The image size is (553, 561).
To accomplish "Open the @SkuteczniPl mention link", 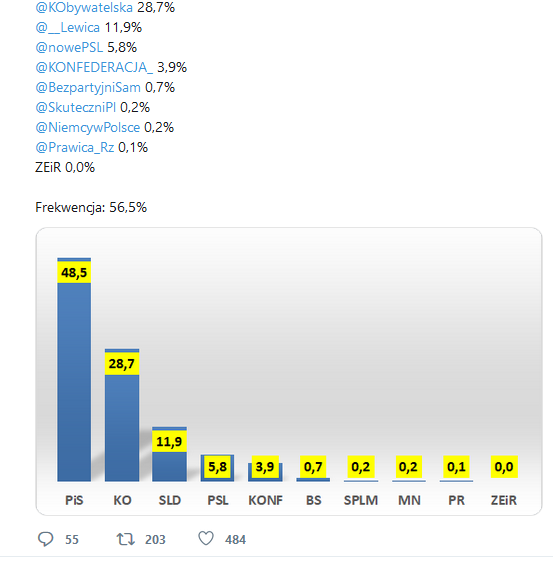I will pyautogui.click(x=75, y=107).
